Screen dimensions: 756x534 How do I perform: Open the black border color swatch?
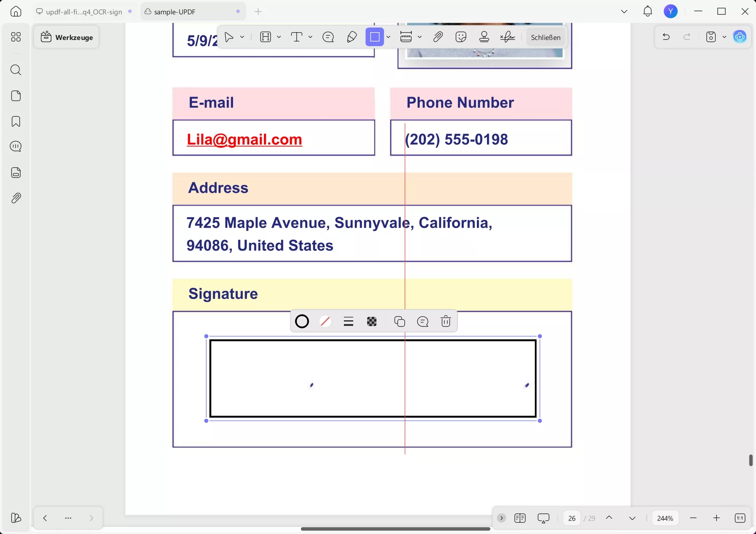[x=302, y=321]
